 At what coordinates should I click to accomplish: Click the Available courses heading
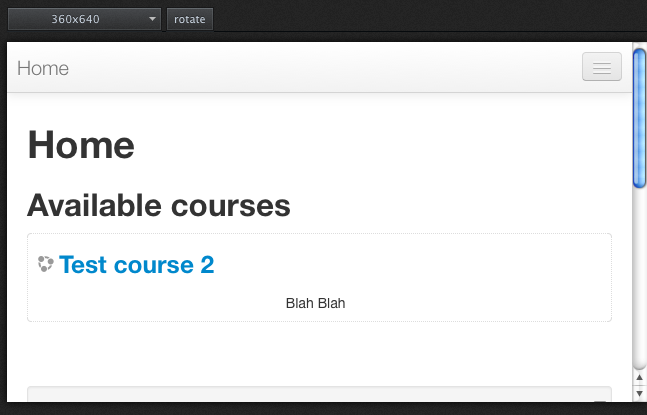pyautogui.click(x=159, y=205)
